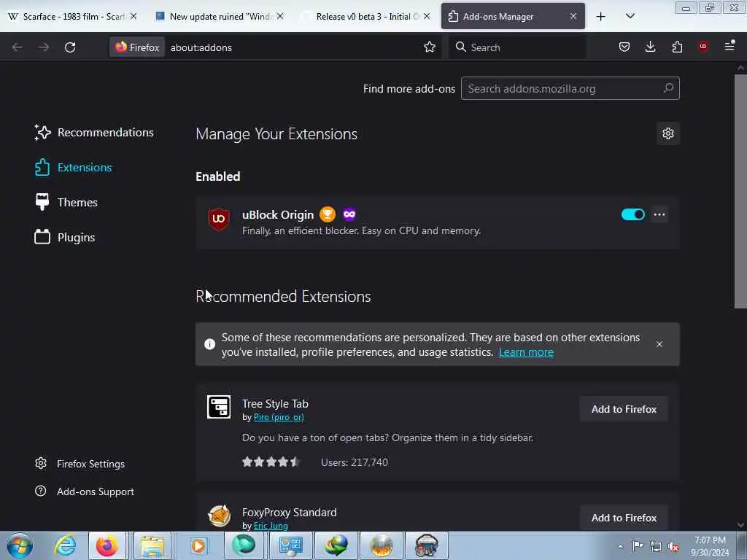The width and height of the screenshot is (747, 560).
Task: Open the Plugins section
Action: point(64,237)
